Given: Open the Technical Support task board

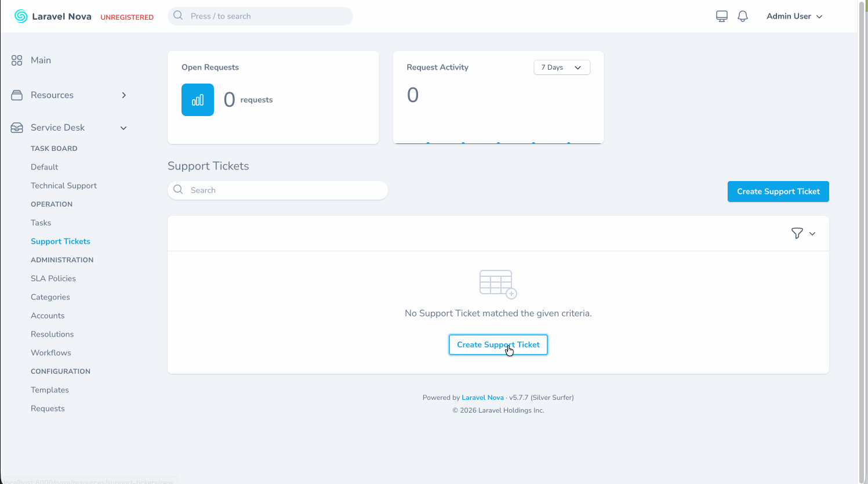Looking at the screenshot, I should tap(64, 186).
